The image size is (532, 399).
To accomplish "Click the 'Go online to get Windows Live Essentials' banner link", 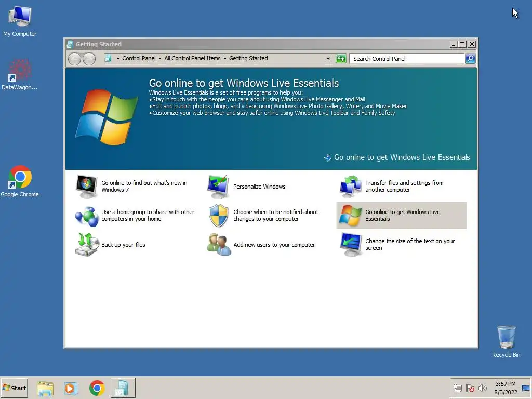I will (x=402, y=157).
